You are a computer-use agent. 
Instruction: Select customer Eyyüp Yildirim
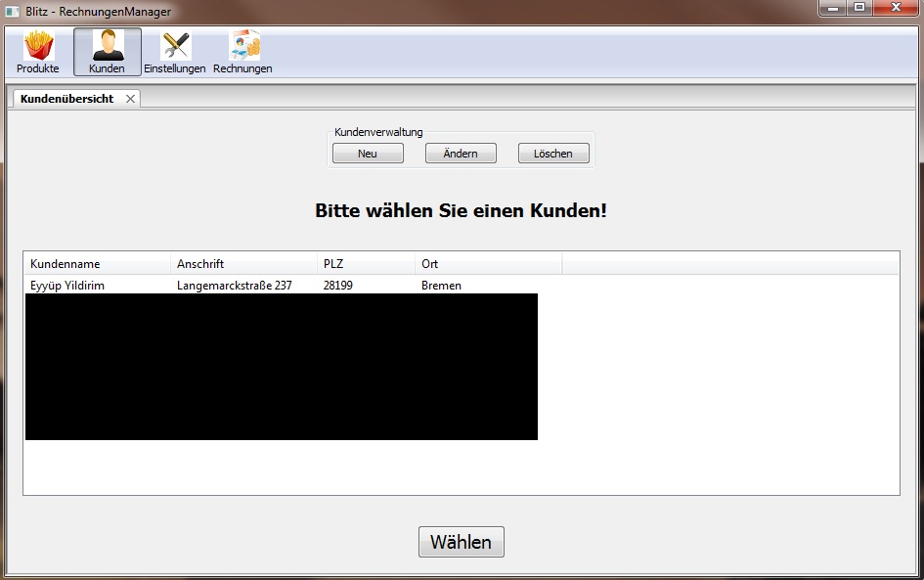[x=67, y=286]
